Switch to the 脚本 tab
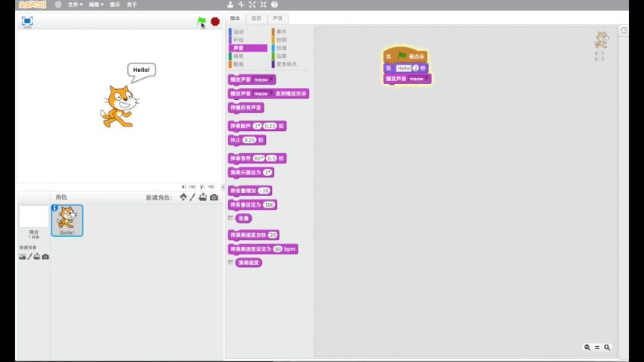 236,18
